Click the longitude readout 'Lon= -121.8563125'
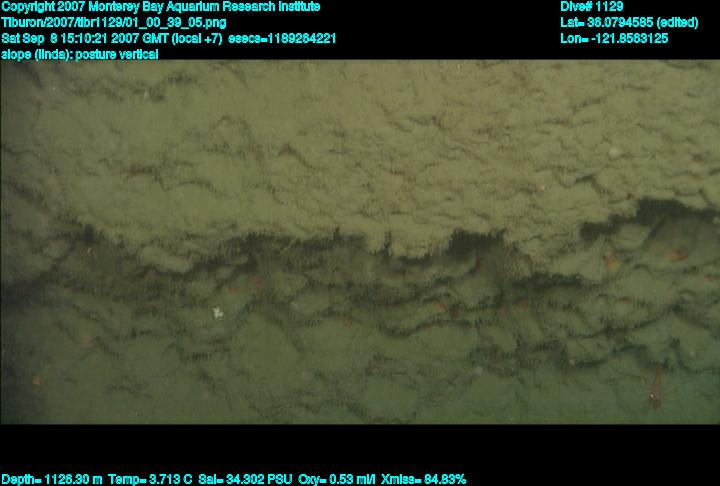Screen dimensions: 720x486 [x=614, y=38]
